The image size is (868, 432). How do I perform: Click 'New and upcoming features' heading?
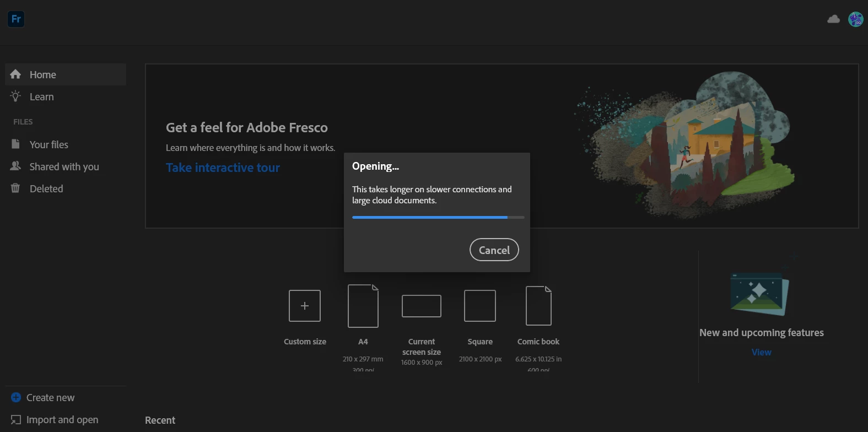tap(762, 332)
